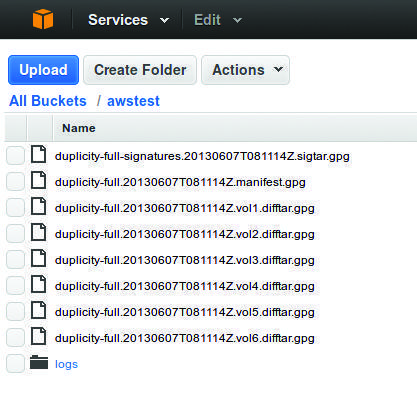Click the file icon for vol3.difftar.gpg
This screenshot has width=417, height=394.
pos(38,258)
